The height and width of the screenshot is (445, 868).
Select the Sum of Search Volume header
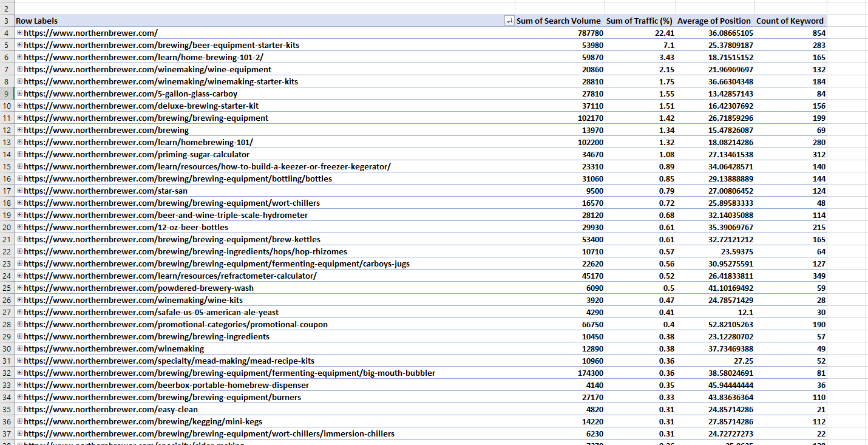pos(558,21)
